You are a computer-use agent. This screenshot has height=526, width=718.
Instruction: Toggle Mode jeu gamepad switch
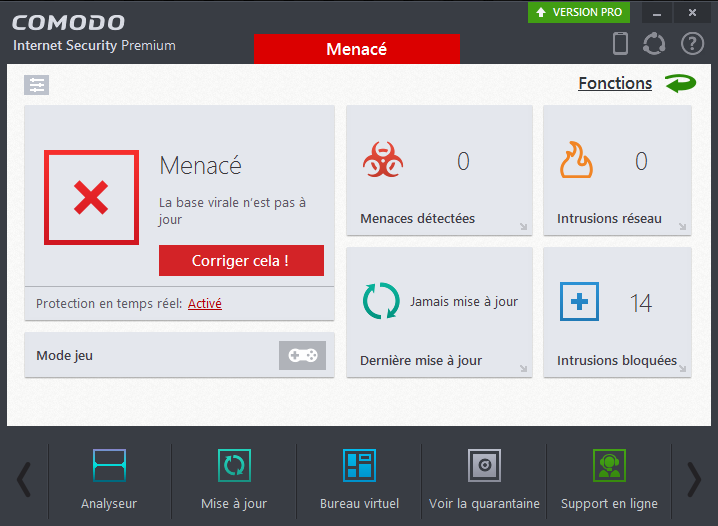tap(302, 355)
